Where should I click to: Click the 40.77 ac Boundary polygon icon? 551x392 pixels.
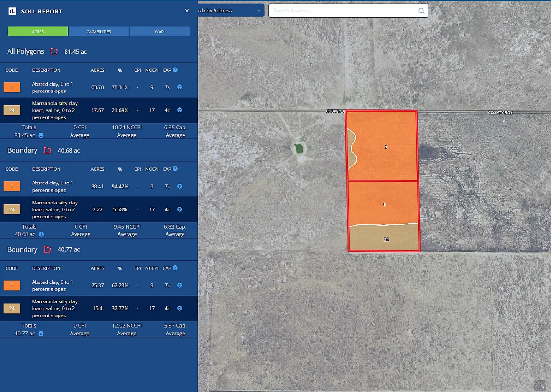[x=48, y=250]
